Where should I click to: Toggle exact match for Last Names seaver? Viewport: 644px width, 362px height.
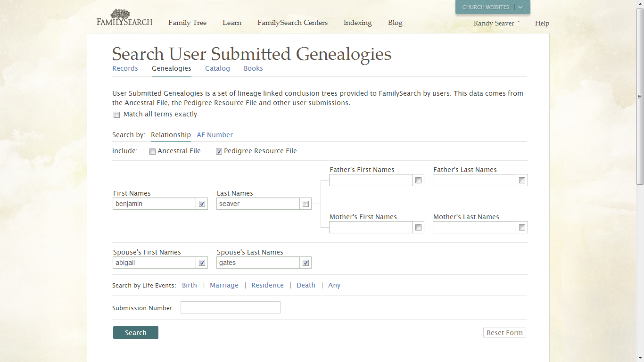tap(305, 204)
